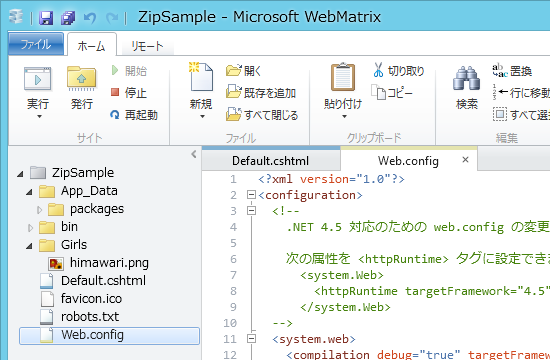Click the Save All icon in title bar
550x360 pixels.
coord(68,18)
